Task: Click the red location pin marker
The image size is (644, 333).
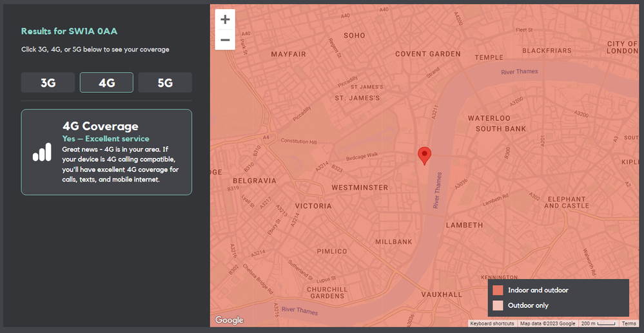Action: 424,155
